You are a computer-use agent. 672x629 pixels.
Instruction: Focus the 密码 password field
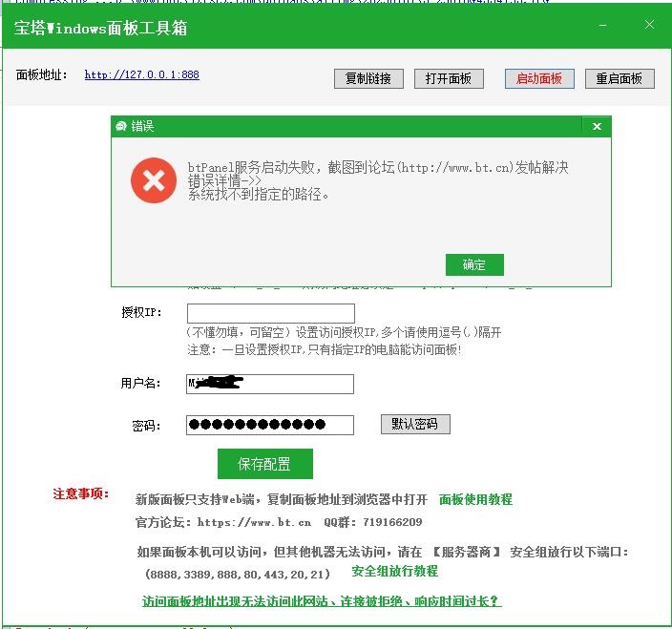(x=270, y=425)
